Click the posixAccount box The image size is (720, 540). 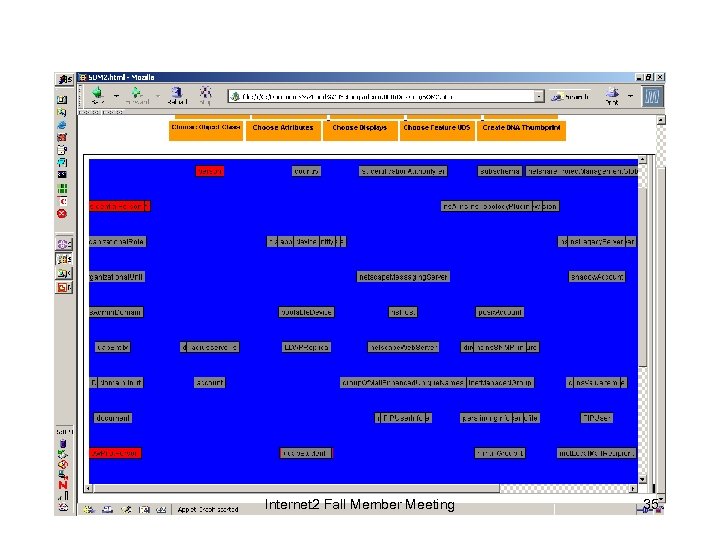pyautogui.click(x=500, y=312)
